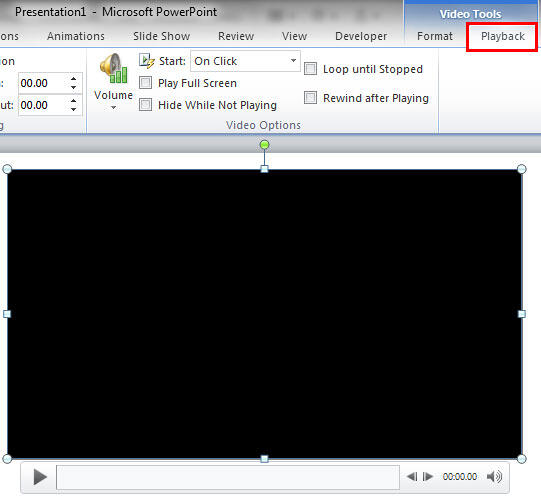Expand the Volume dropdown arrow
Viewport: 541px width, 497px height.
[114, 108]
